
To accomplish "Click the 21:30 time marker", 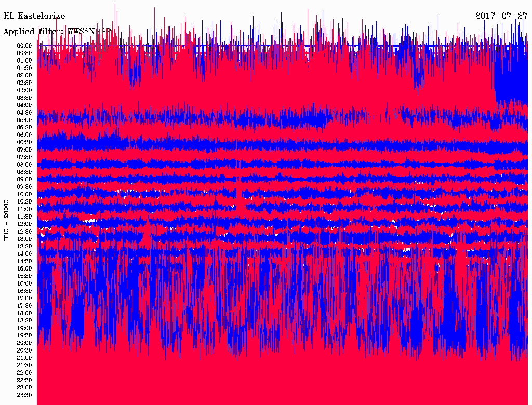I will tap(24, 365).
